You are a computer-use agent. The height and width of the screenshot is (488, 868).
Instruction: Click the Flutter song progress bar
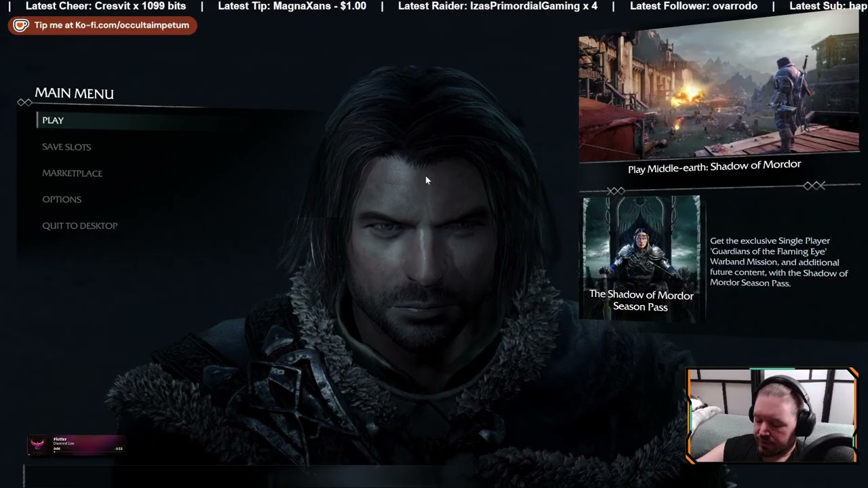(x=87, y=451)
